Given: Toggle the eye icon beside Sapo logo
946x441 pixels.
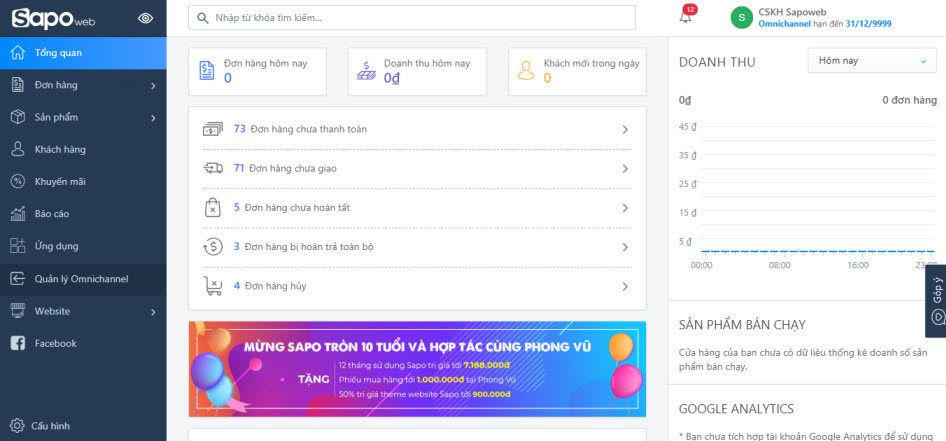Looking at the screenshot, I should (x=145, y=18).
